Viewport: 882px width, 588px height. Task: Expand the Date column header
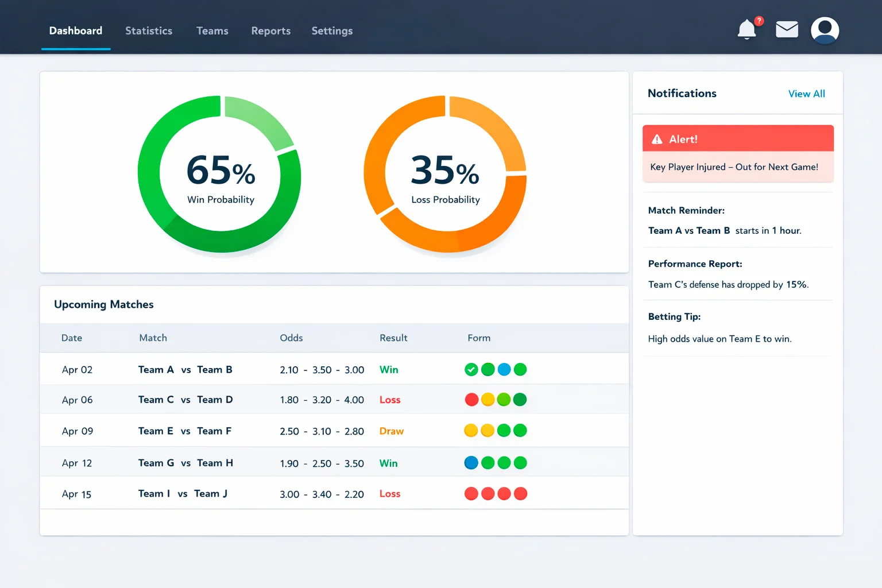pos(71,338)
